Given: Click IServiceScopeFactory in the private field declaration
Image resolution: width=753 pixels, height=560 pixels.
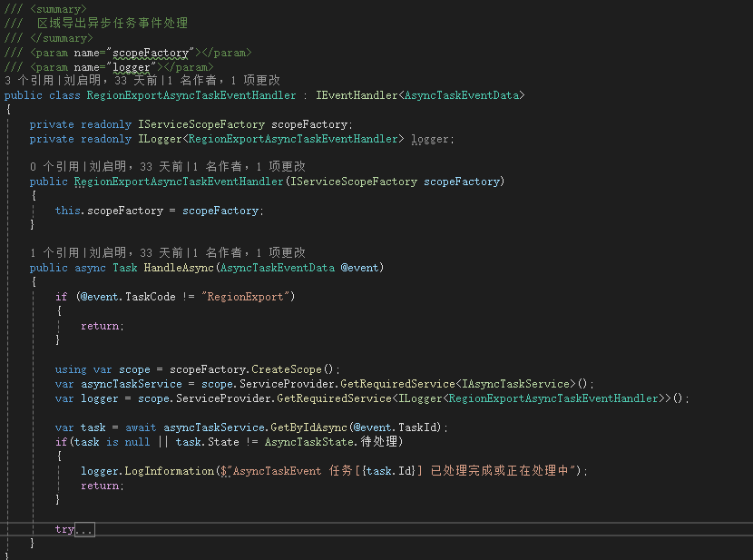Looking at the screenshot, I should tap(201, 124).
